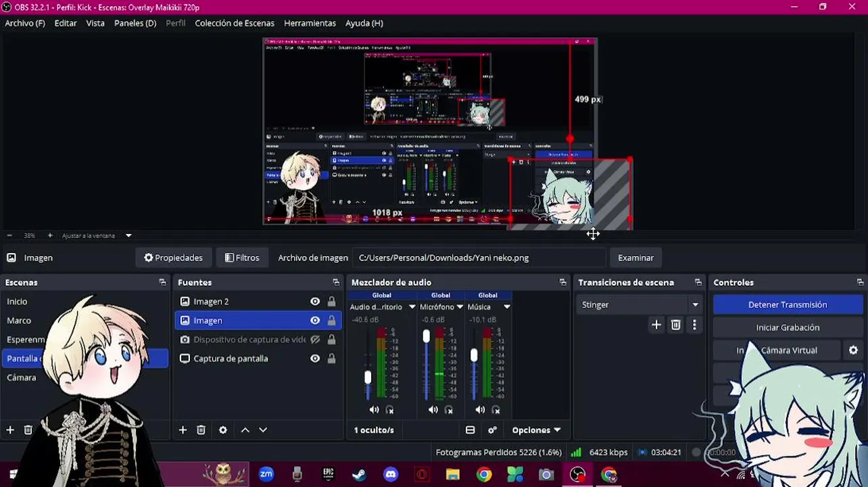Undock the Fuentes panel
868x487 pixels.
coord(336,283)
